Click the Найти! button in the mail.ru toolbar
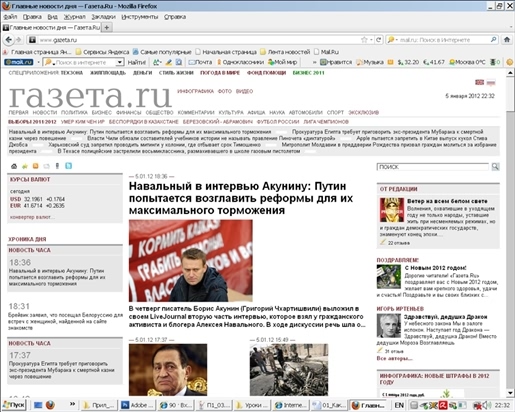Screen dimensions: 515x412 point(136,62)
